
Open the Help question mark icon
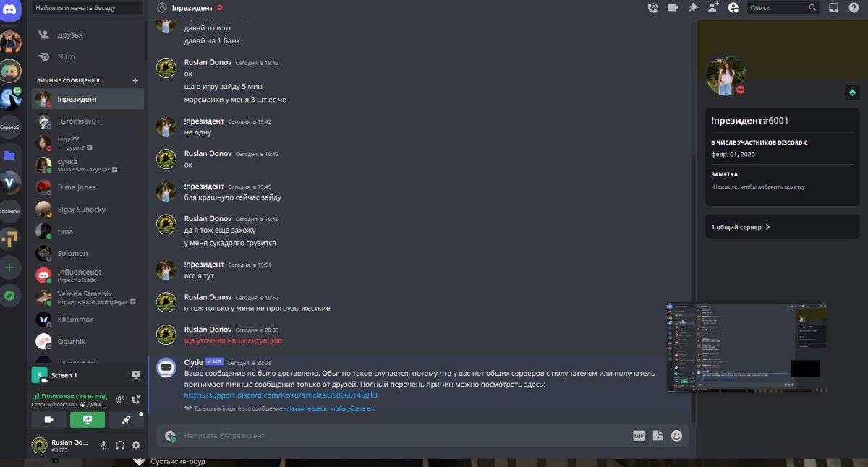point(854,7)
